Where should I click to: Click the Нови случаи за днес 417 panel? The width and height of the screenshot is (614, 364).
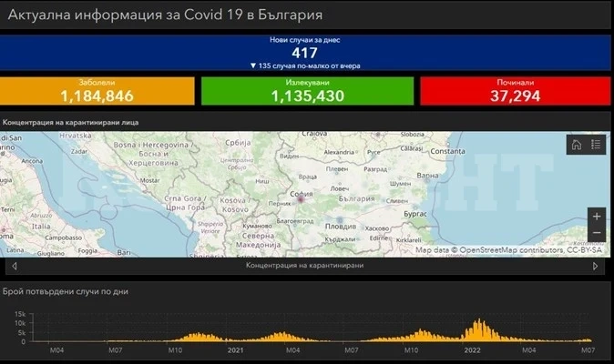305,53
